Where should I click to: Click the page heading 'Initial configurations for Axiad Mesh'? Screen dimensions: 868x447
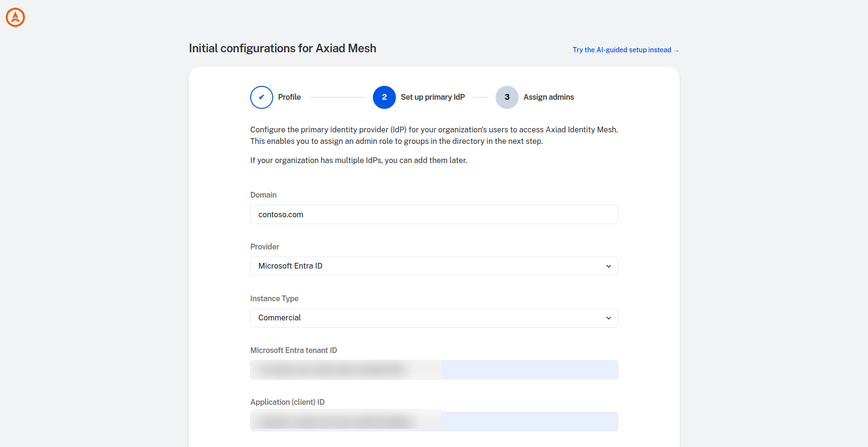[282, 48]
